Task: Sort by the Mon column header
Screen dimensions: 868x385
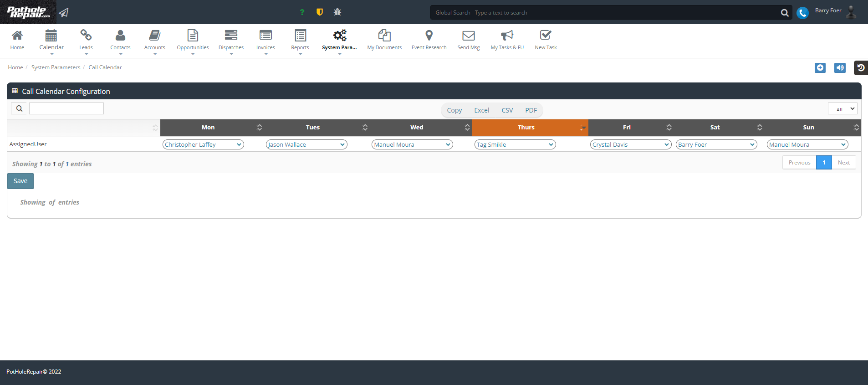Action: [212, 128]
